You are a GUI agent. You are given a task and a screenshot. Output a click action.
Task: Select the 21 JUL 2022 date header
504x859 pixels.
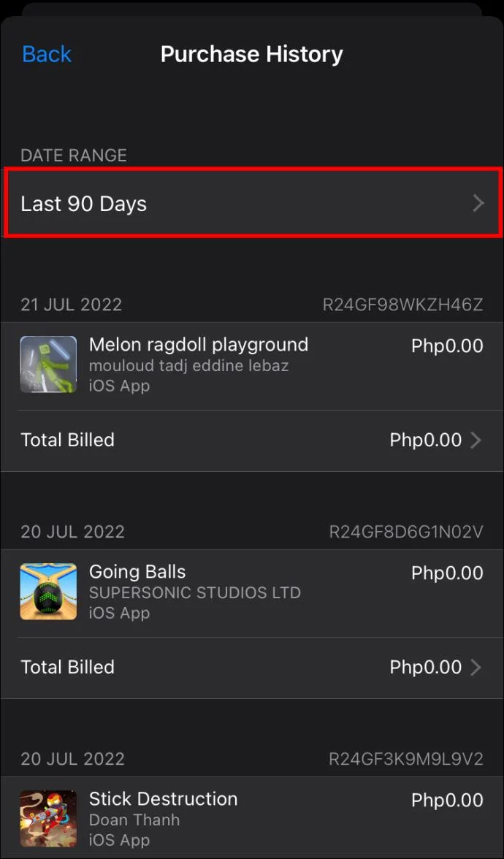(x=71, y=305)
